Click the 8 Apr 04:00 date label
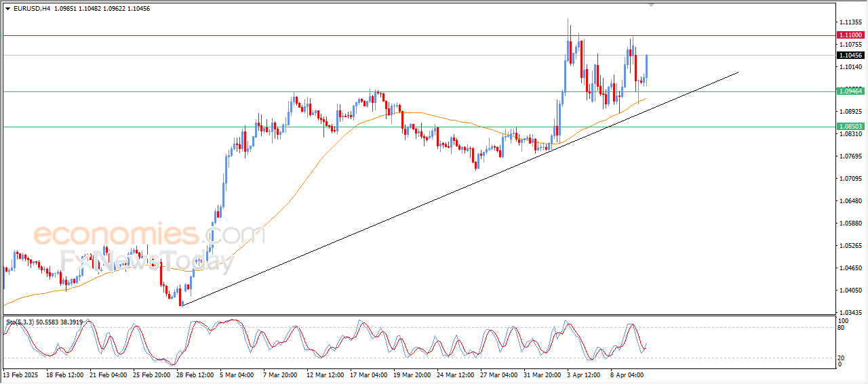Image resolution: width=868 pixels, height=384 pixels. 628,375
